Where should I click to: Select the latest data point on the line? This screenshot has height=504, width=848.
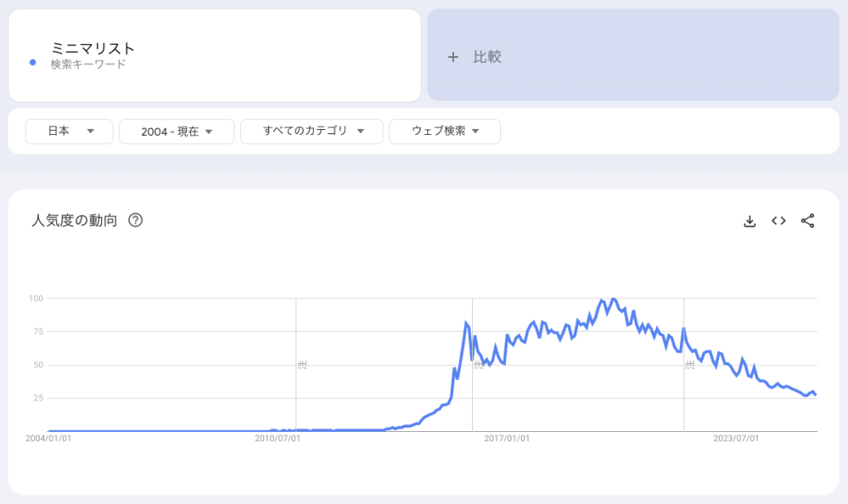816,395
